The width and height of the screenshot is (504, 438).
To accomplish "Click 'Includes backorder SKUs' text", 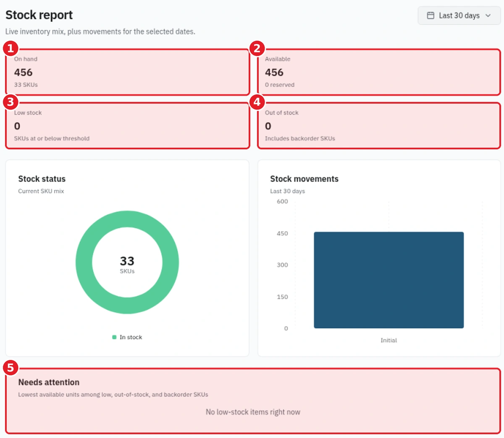I will 300,138.
